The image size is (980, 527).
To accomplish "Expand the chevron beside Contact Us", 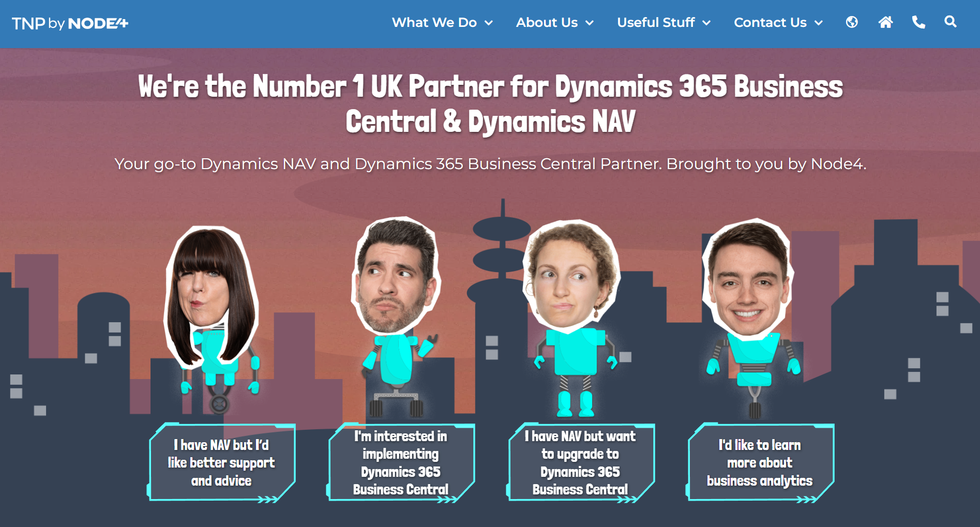I will pyautogui.click(x=818, y=23).
